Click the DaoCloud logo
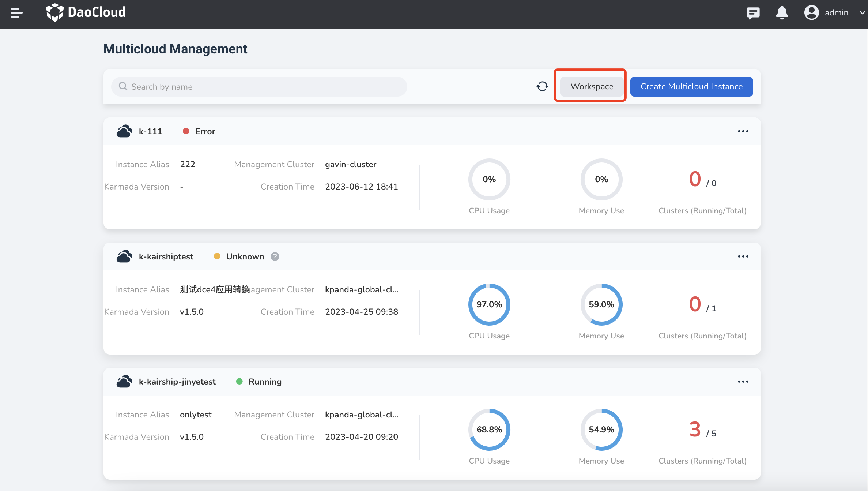This screenshot has width=868, height=491. pos(86,12)
